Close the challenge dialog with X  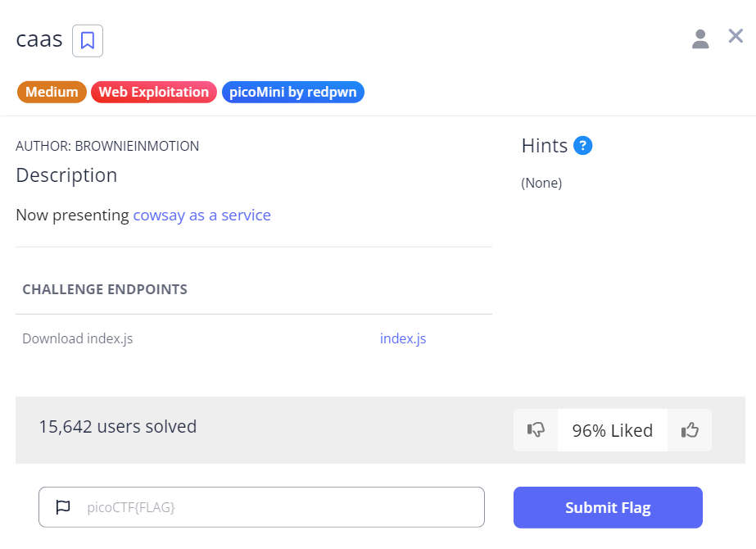click(x=736, y=36)
